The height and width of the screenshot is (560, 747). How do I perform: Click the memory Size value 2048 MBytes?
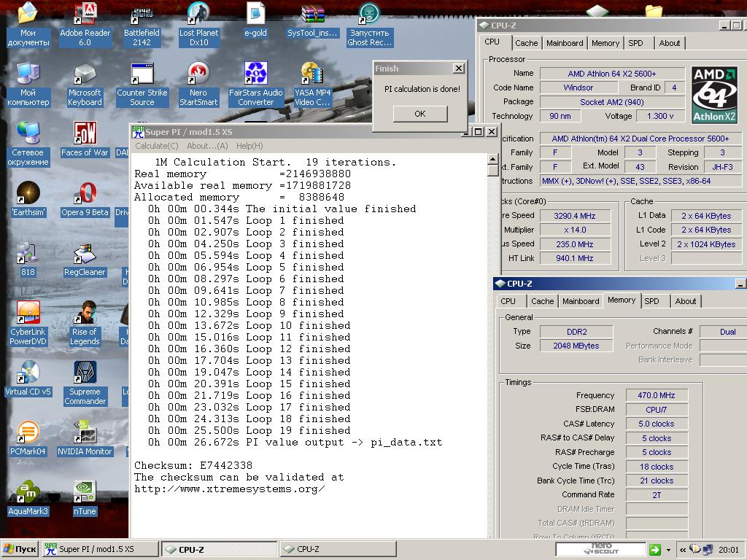(576, 346)
